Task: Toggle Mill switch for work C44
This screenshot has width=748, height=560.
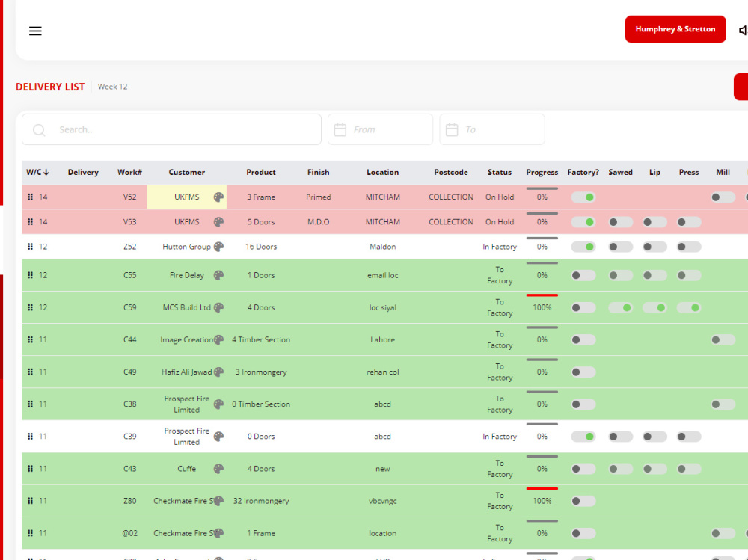Action: [x=723, y=339]
